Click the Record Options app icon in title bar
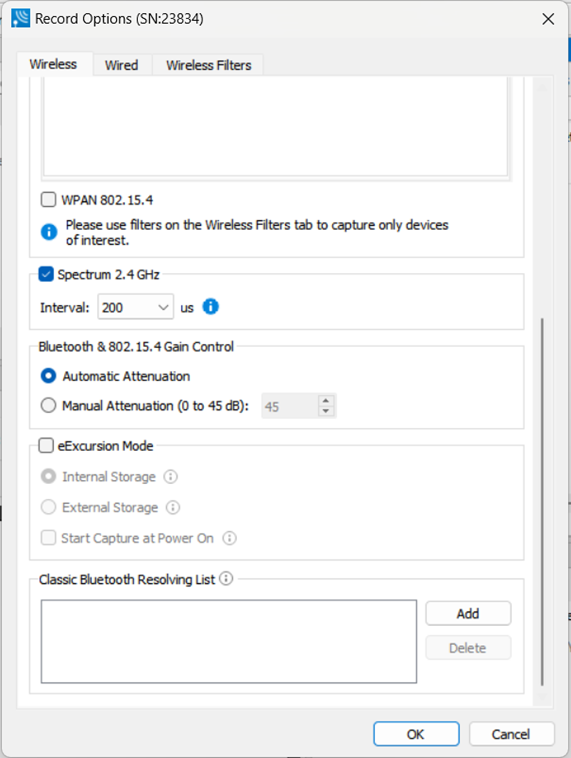The width and height of the screenshot is (571, 758). (x=20, y=18)
